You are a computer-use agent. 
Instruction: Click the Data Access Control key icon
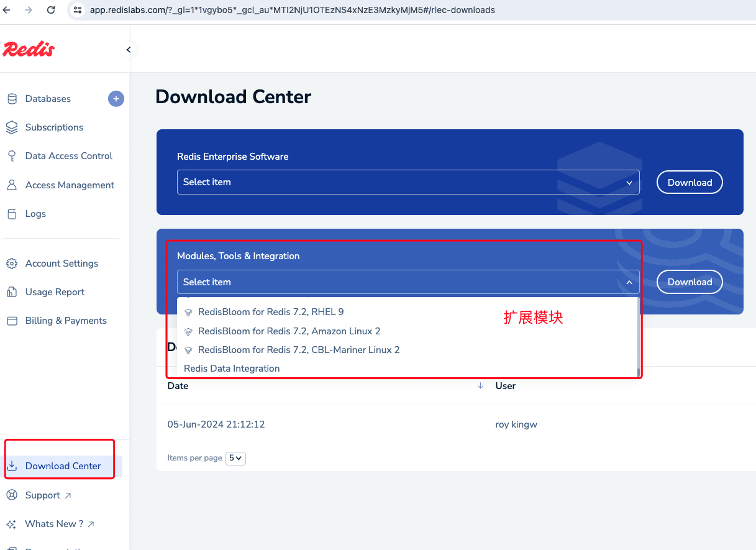[x=12, y=156]
